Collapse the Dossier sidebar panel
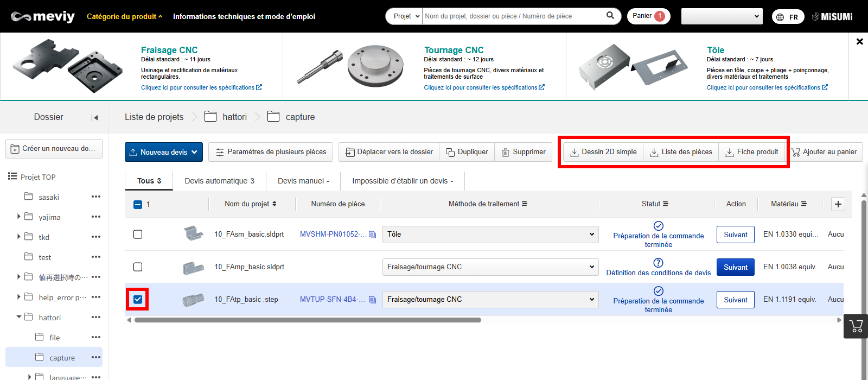Screen dimensions: 868x380 (x=94, y=117)
